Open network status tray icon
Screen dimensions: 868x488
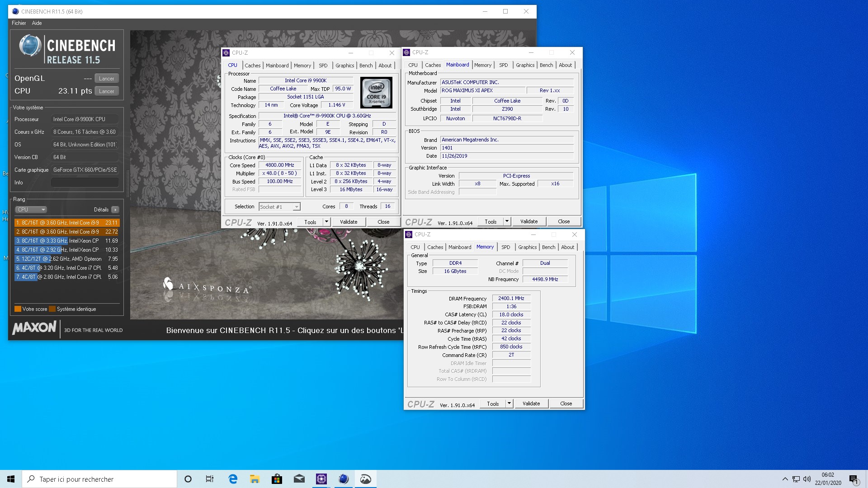tap(796, 479)
